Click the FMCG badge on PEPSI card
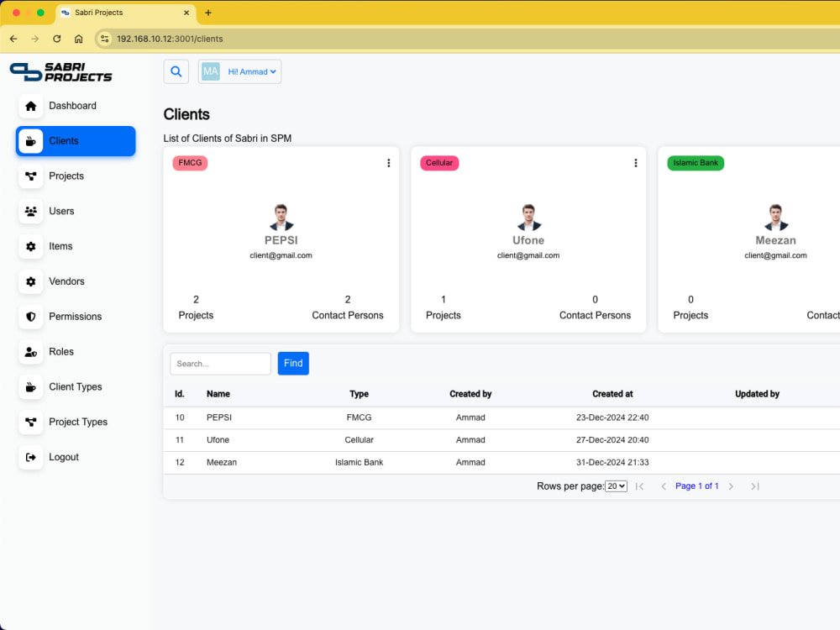 (190, 163)
